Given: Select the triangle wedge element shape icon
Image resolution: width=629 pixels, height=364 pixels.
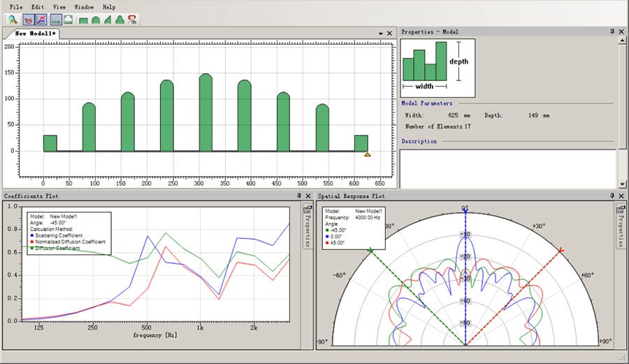Looking at the screenshot, I should click(108, 20).
